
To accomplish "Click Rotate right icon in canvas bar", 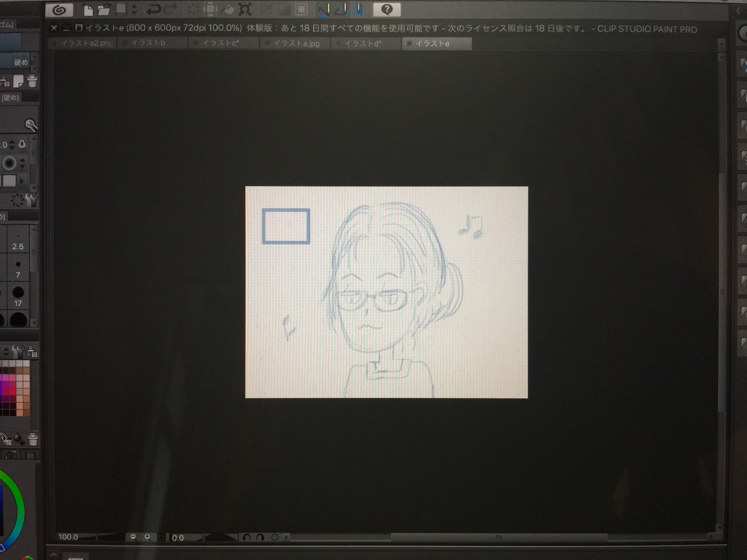I will tap(260, 537).
